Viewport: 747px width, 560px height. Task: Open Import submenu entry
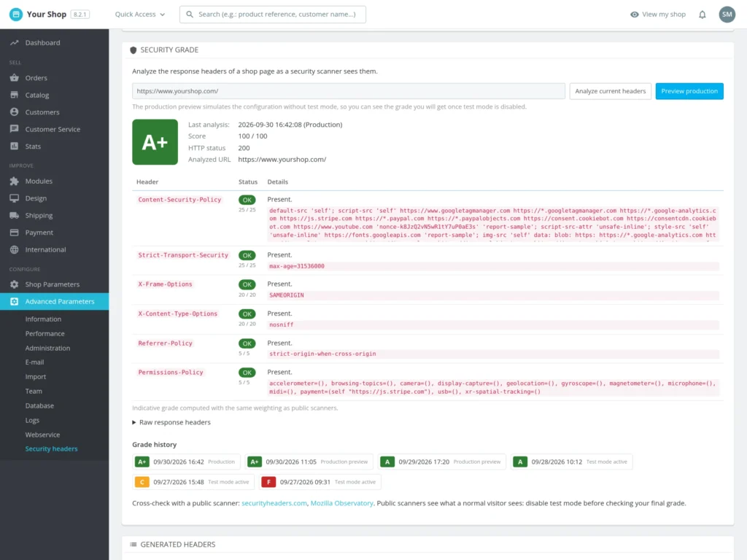click(36, 377)
